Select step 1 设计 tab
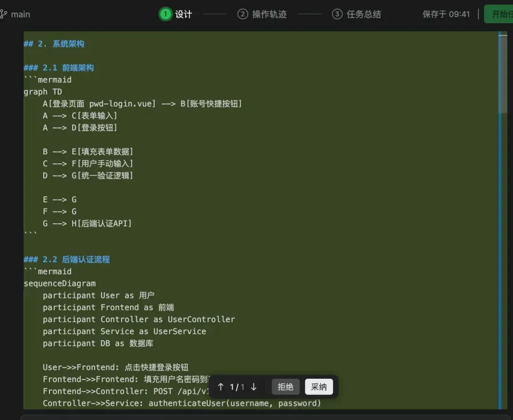This screenshot has height=420, width=513. pos(175,14)
